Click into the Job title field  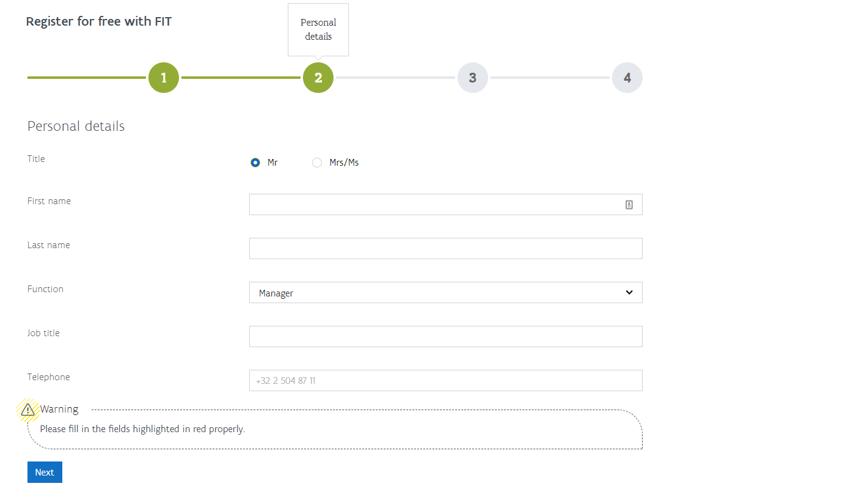446,337
